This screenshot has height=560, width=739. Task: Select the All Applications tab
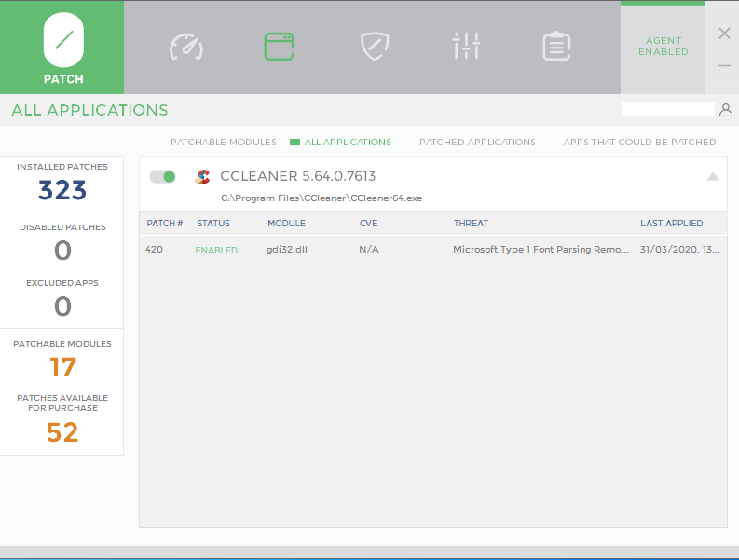tap(348, 143)
